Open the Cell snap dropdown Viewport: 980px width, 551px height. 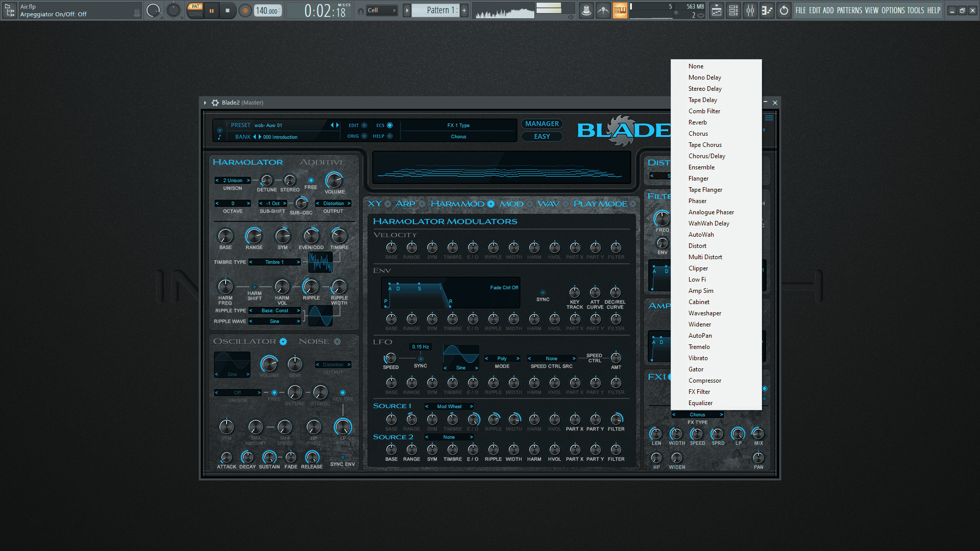pos(382,10)
